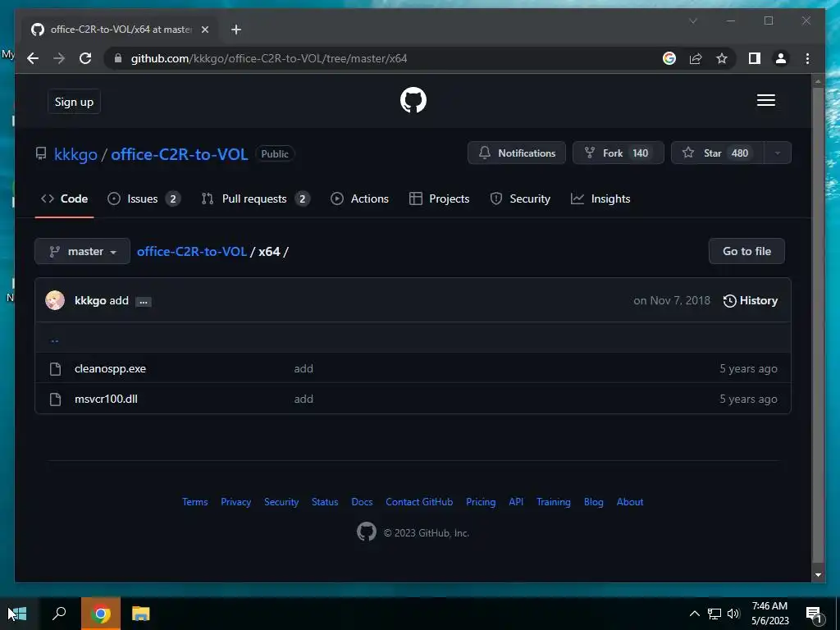The width and height of the screenshot is (840, 630).
Task: Open the Projects tab
Action: (x=440, y=199)
